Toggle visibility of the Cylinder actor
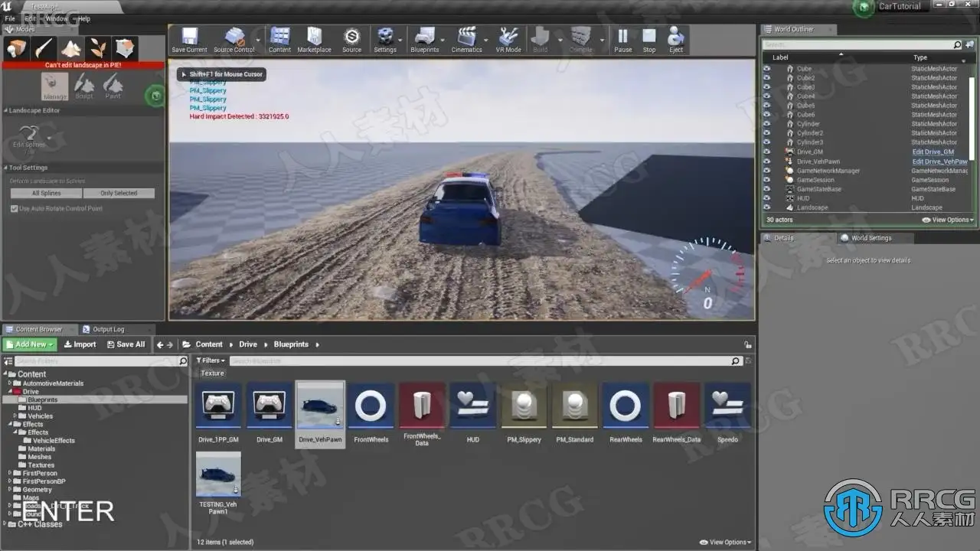The image size is (980, 551). (766, 124)
